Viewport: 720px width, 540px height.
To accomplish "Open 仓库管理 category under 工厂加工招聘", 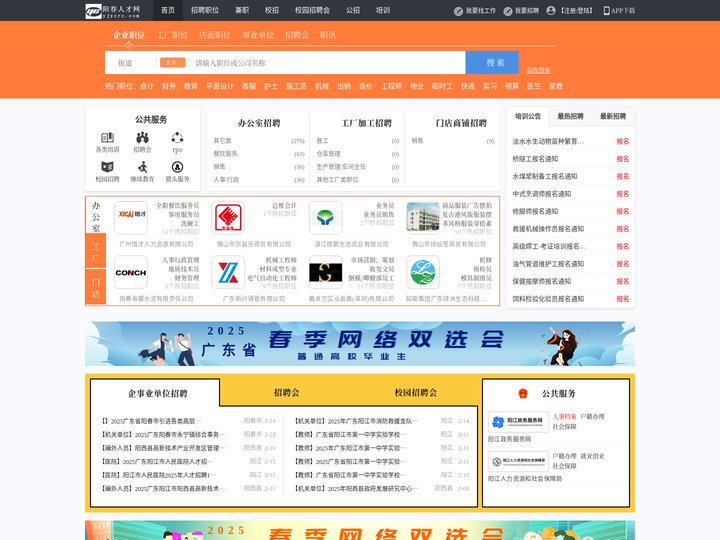I will click(328, 154).
